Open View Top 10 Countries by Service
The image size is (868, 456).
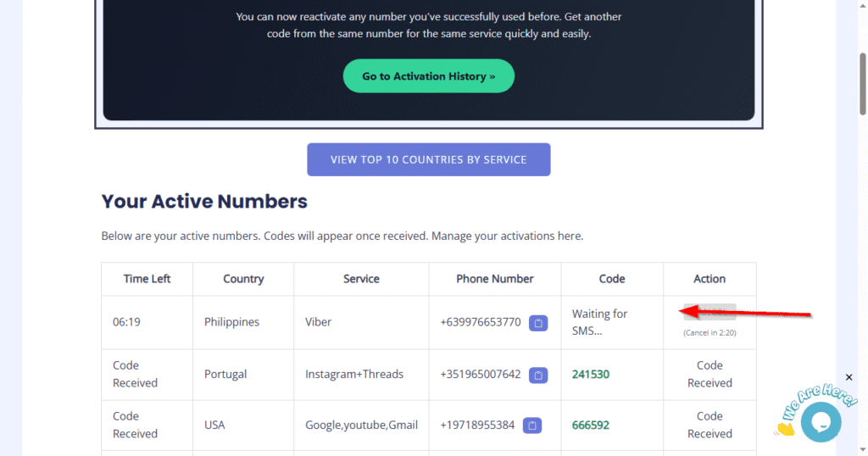click(x=428, y=159)
